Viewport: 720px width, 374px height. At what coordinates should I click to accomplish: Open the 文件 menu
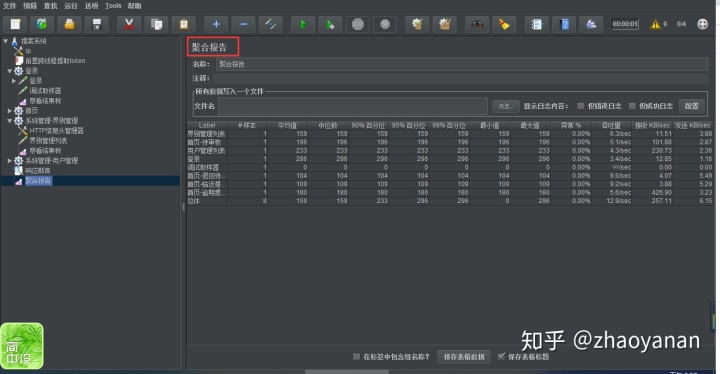(x=9, y=6)
